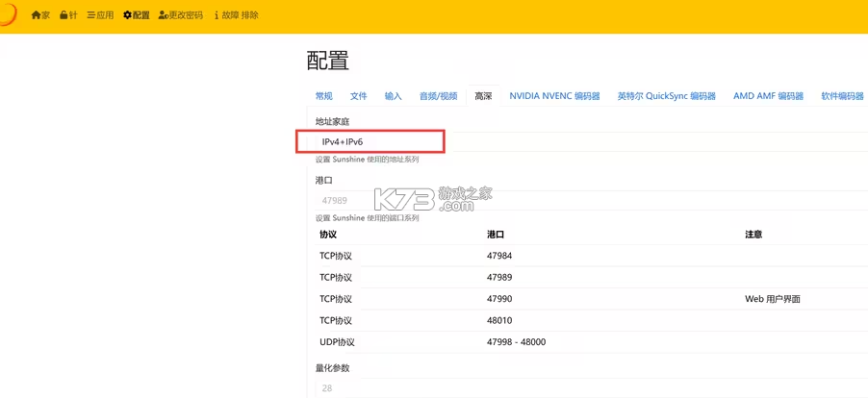The height and width of the screenshot is (398, 868).
Task: Open the NVIDIA NVENC 编码器 tab
Action: (x=554, y=96)
